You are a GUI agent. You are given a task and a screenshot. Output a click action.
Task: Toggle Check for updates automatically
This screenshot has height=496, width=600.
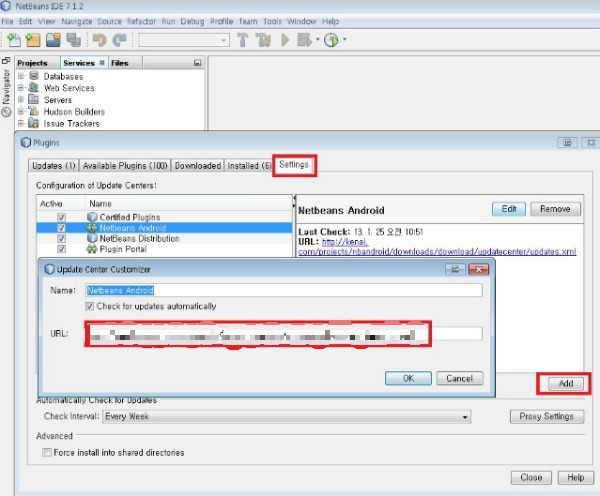pyautogui.click(x=90, y=306)
